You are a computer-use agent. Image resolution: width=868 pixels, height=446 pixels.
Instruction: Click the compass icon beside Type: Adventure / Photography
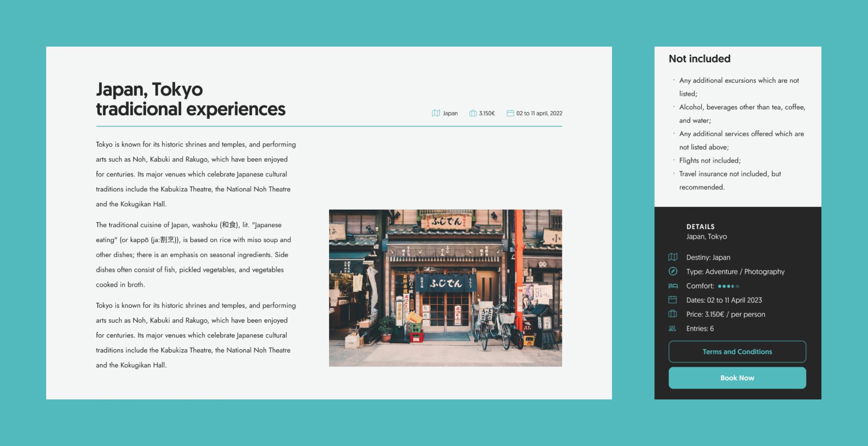(x=673, y=272)
